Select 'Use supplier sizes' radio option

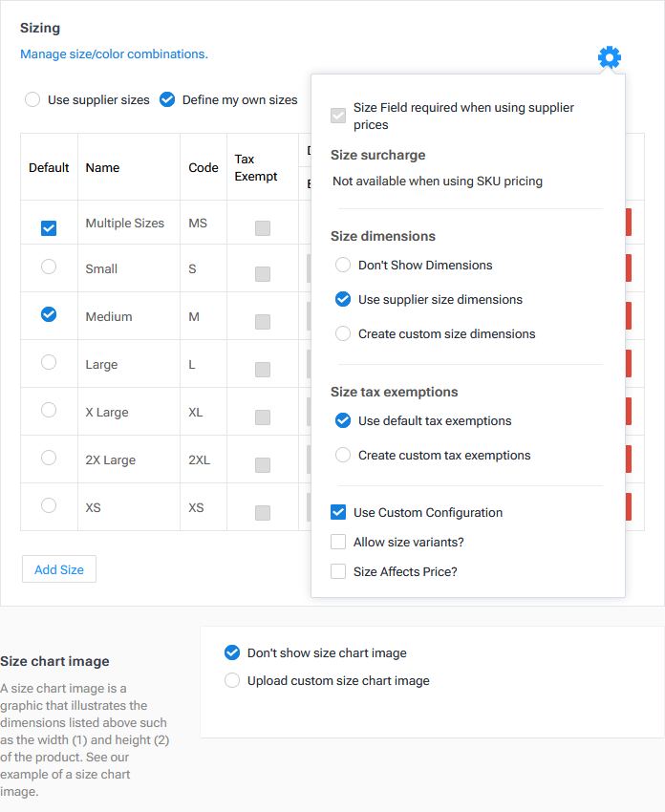point(32,99)
